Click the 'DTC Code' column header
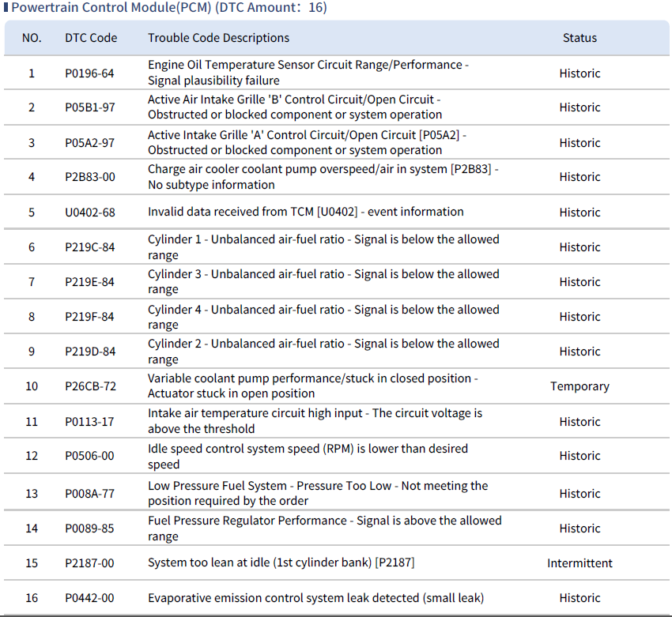Image resolution: width=672 pixels, height=617 pixels. (91, 38)
